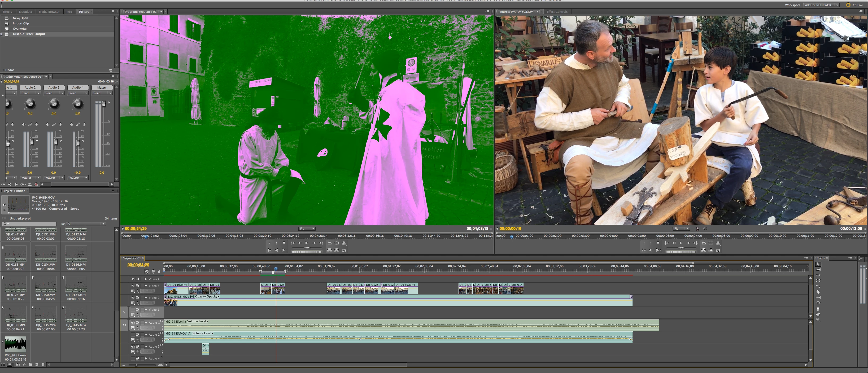Play the Program monitor sequence
The height and width of the screenshot is (373, 868).
(307, 243)
